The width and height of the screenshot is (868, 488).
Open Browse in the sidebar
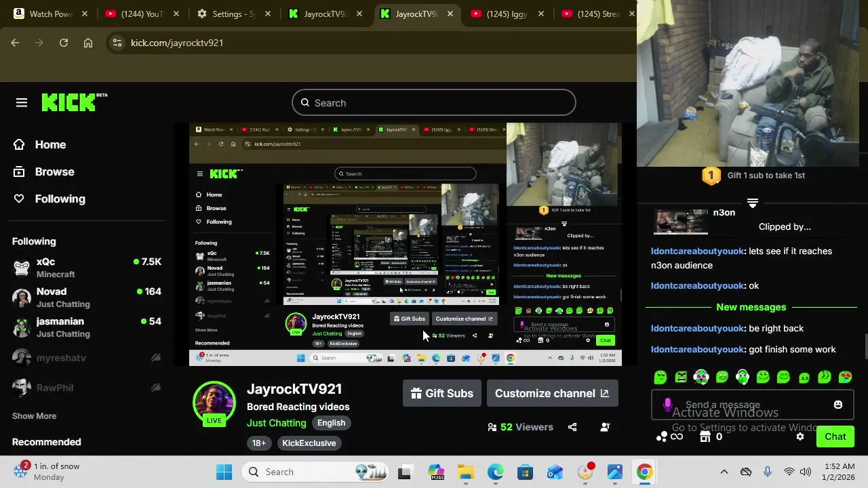54,171
